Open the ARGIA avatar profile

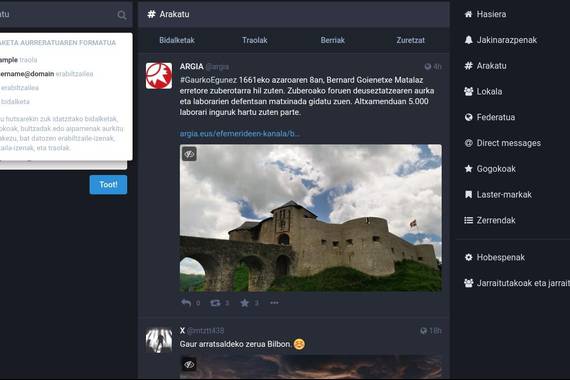click(159, 76)
